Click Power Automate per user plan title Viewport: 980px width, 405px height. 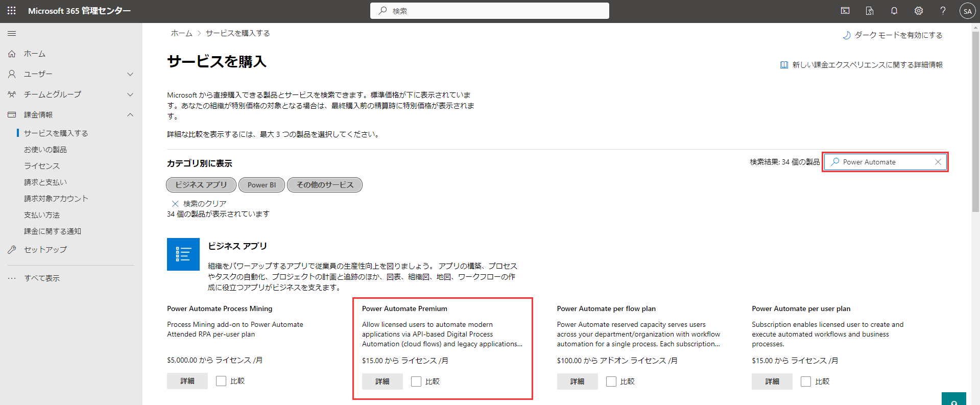801,309
